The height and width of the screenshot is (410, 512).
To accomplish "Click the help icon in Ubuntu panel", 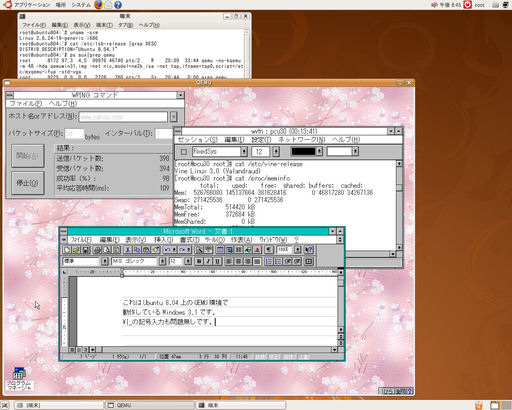I will [x=118, y=5].
